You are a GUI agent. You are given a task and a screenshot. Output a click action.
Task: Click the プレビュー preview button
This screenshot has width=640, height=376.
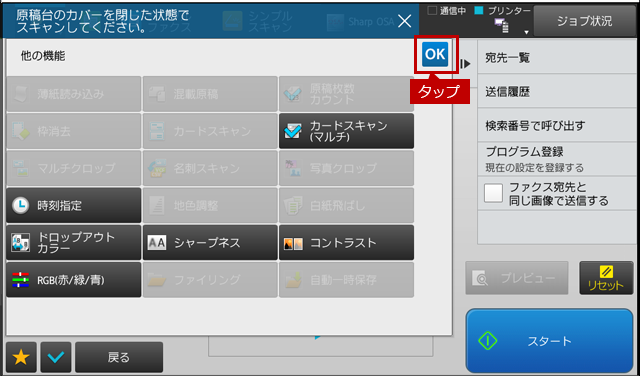517,278
